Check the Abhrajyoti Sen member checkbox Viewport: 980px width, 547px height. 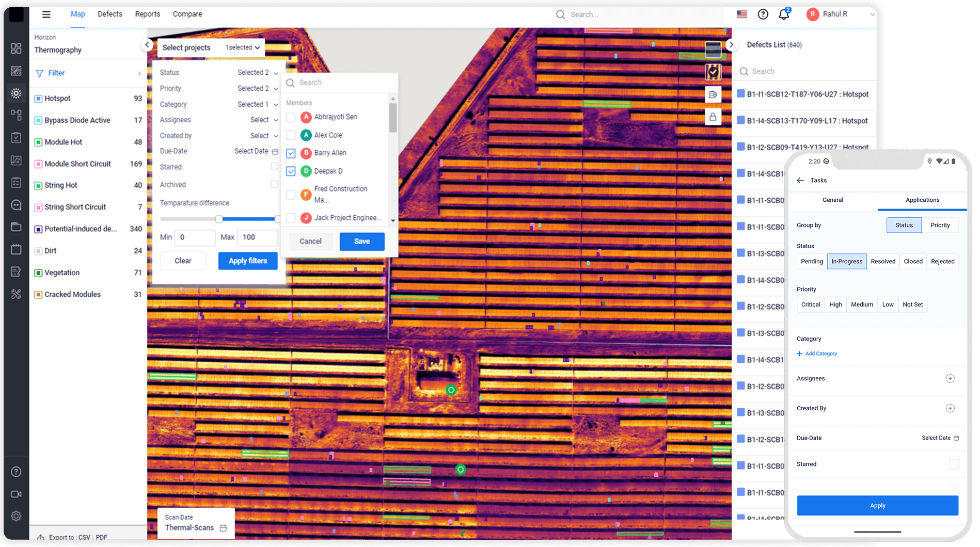[291, 117]
